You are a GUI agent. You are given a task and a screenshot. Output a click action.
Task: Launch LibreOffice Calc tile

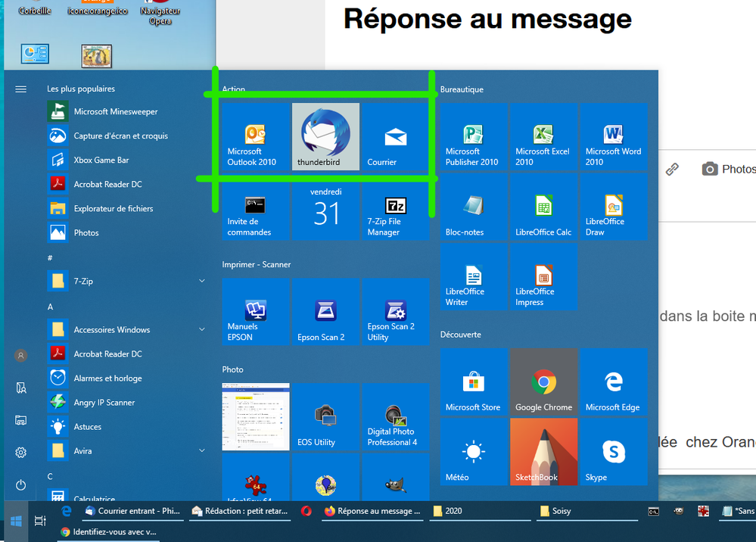(x=544, y=207)
